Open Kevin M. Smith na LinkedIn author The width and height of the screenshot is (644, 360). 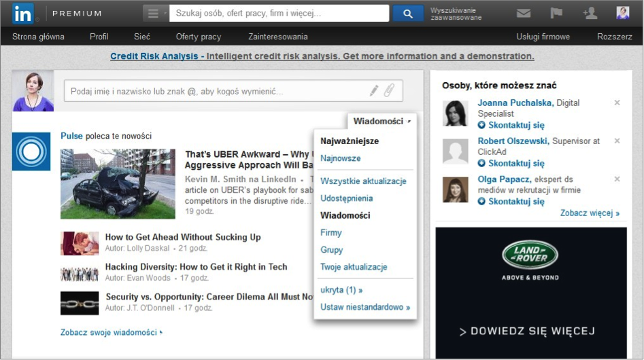(240, 179)
